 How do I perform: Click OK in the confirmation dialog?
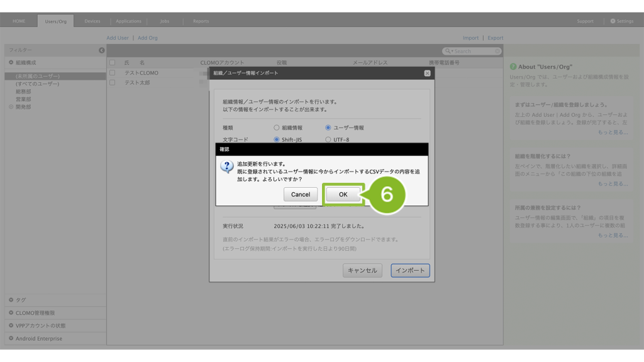coord(343,194)
